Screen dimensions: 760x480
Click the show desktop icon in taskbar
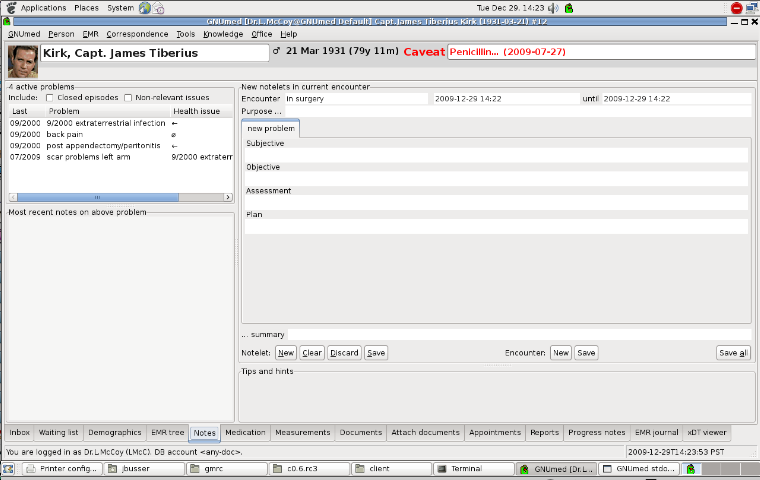point(8,469)
